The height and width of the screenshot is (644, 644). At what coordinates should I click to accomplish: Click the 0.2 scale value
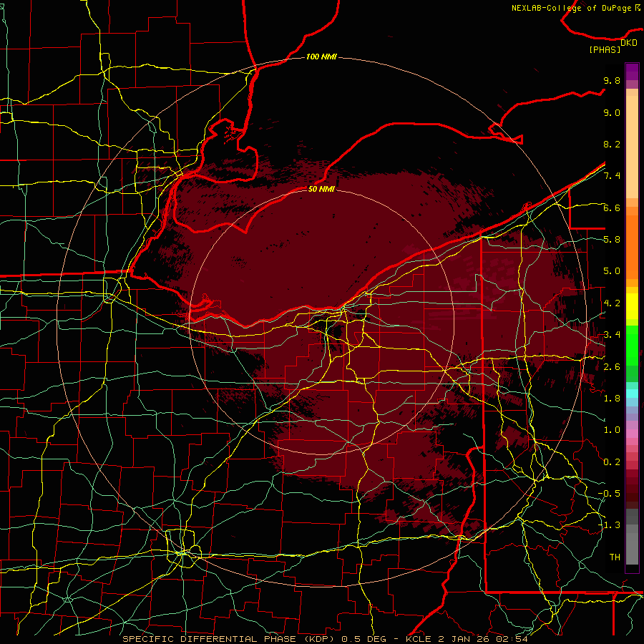(x=612, y=462)
